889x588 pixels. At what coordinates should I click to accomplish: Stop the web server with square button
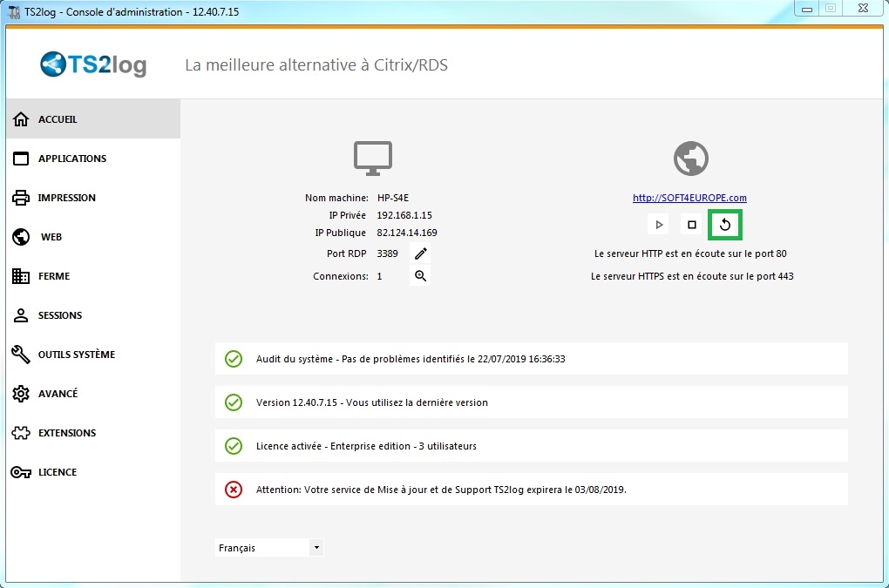click(692, 225)
